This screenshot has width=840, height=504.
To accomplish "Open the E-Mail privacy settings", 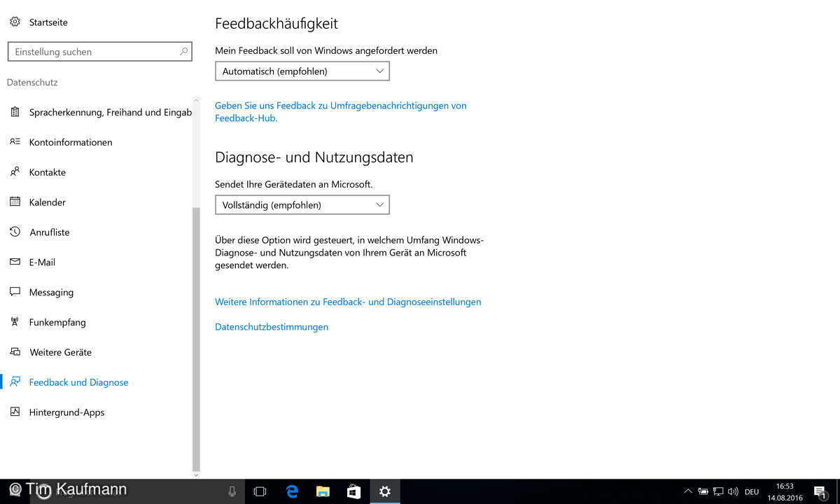I will [42, 262].
